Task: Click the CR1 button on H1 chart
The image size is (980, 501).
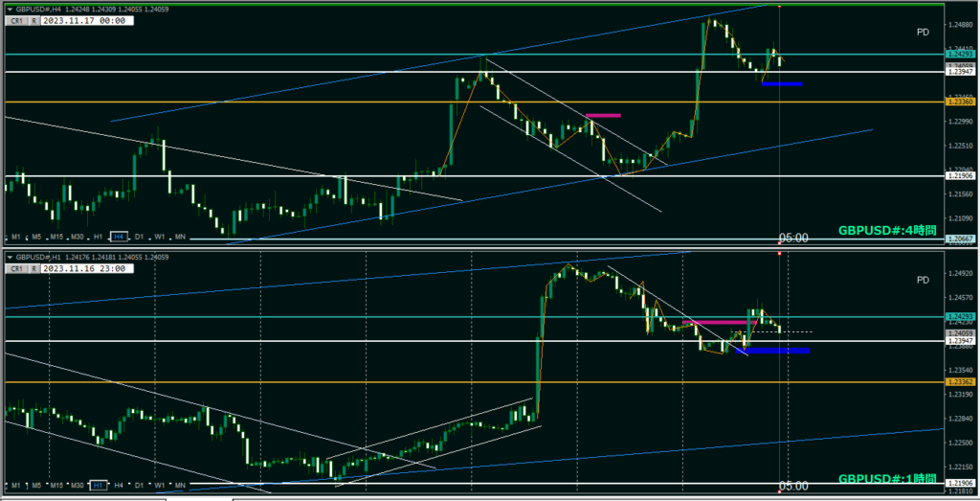Action: click(x=17, y=269)
